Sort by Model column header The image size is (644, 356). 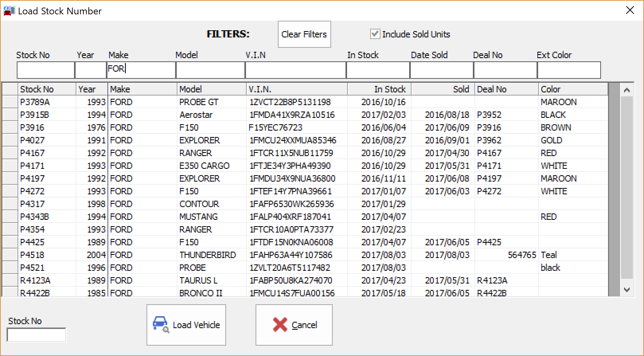point(211,89)
